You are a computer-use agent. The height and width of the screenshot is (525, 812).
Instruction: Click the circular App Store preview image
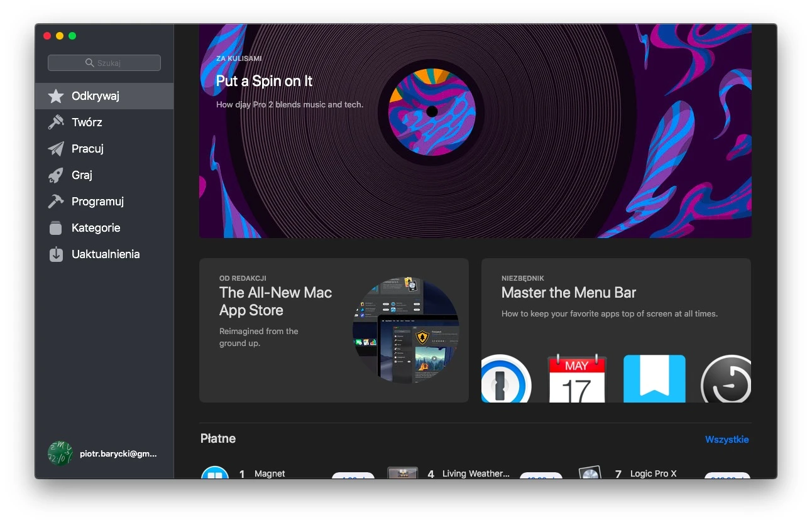tap(406, 330)
